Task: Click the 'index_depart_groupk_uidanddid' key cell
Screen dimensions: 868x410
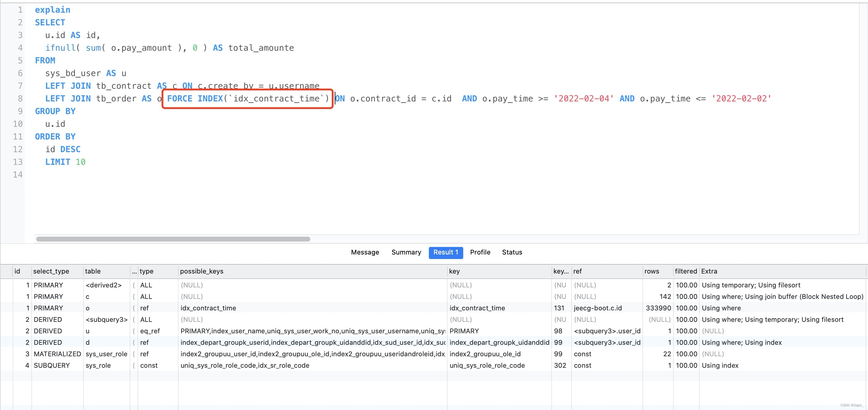Action: [x=499, y=342]
